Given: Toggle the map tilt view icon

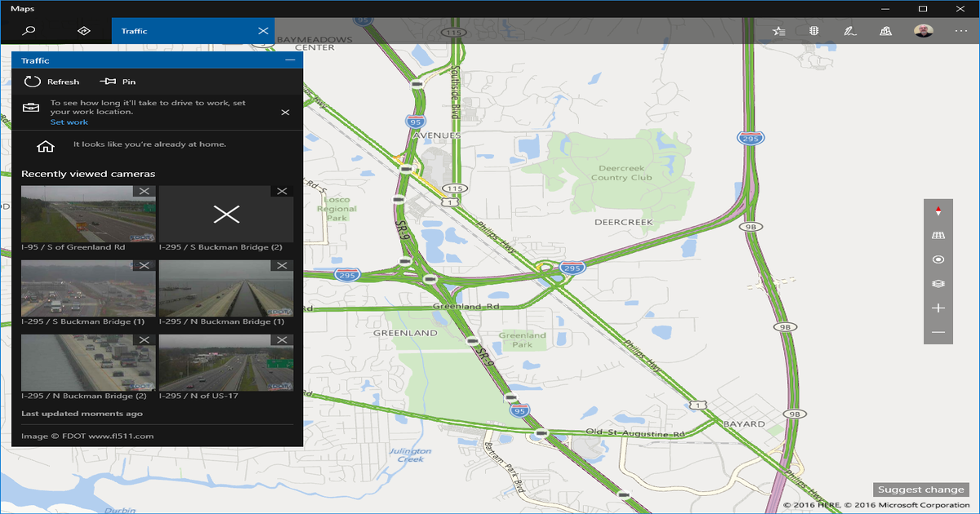Looking at the screenshot, I should (938, 234).
